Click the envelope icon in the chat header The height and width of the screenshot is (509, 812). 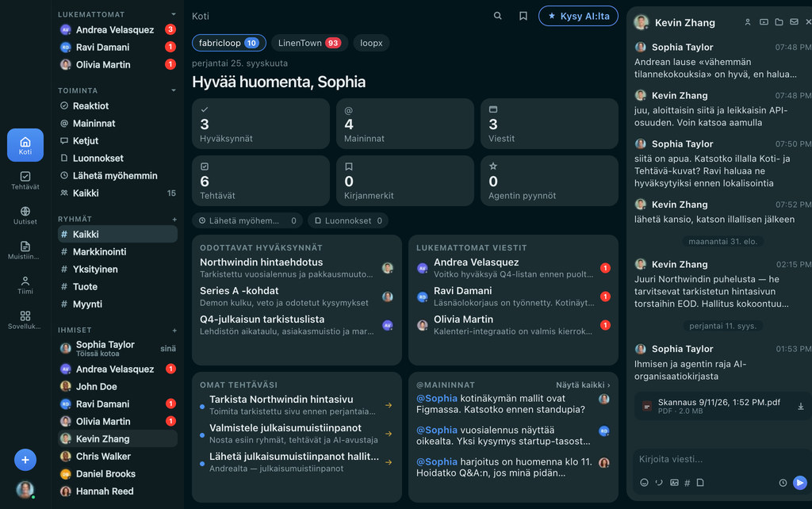[x=794, y=22]
